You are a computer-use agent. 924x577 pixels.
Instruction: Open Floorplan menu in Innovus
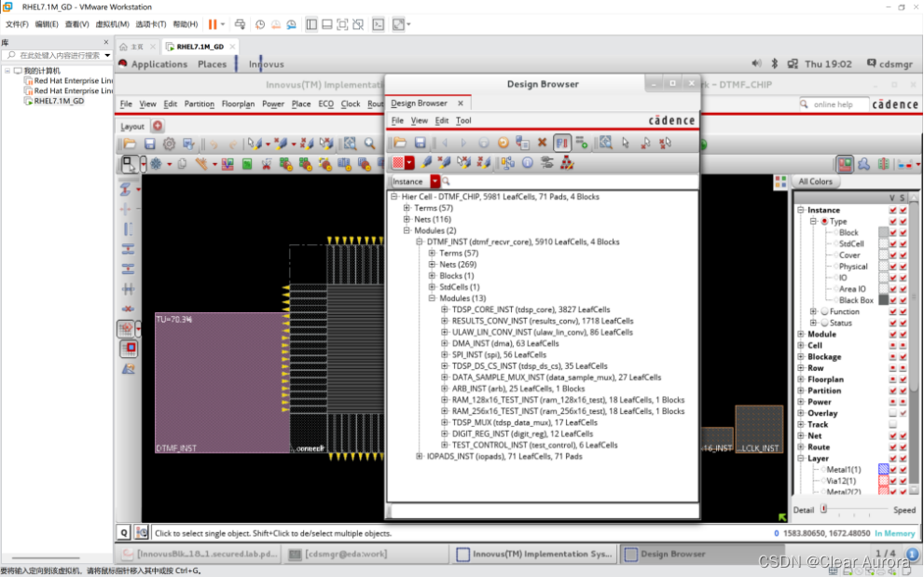tap(238, 103)
